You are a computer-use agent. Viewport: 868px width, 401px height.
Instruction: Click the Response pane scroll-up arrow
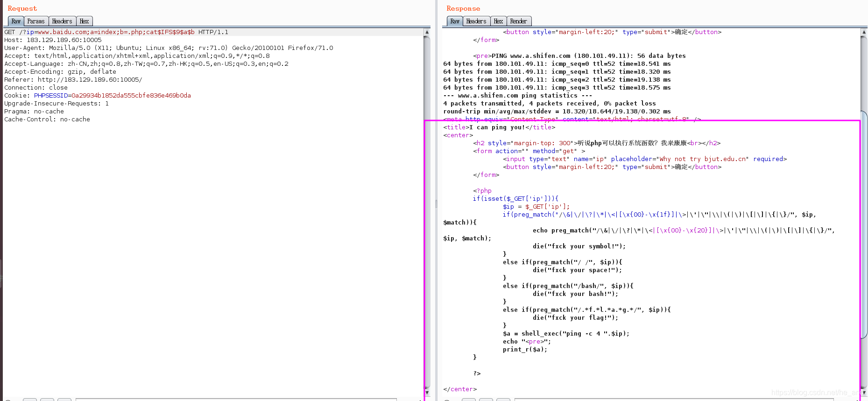pyautogui.click(x=864, y=32)
